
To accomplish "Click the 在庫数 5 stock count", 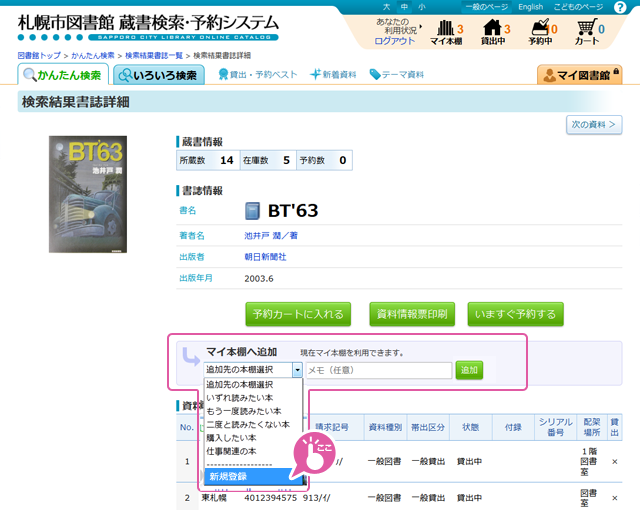I will [x=268, y=160].
